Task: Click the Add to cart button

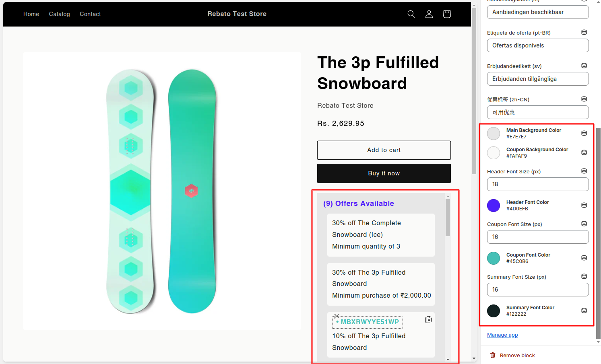Action: (384, 150)
